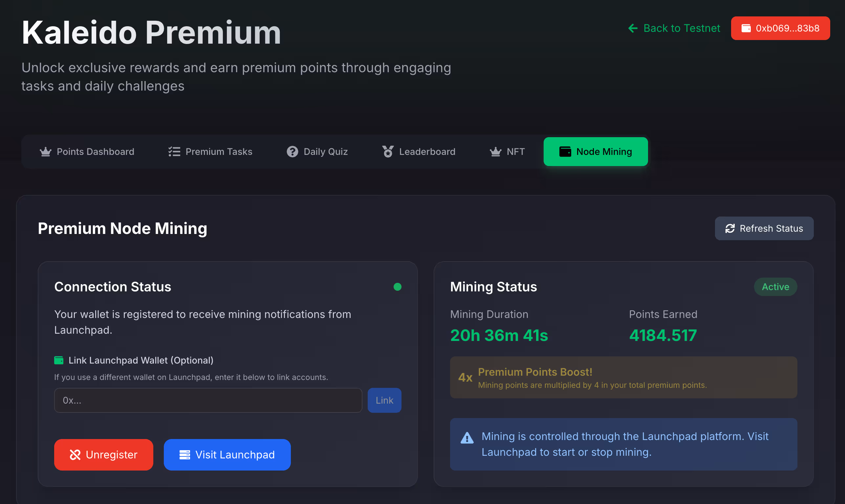The height and width of the screenshot is (504, 845).
Task: Click the crown icon beside NFT
Action: coord(495,152)
